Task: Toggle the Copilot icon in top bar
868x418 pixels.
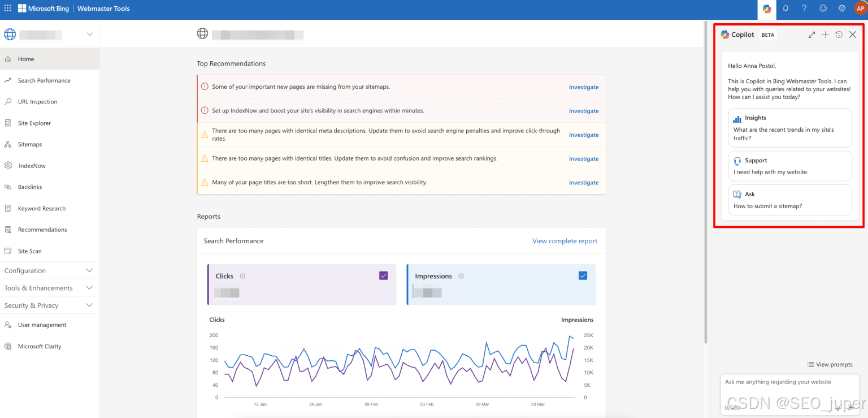Action: (767, 8)
